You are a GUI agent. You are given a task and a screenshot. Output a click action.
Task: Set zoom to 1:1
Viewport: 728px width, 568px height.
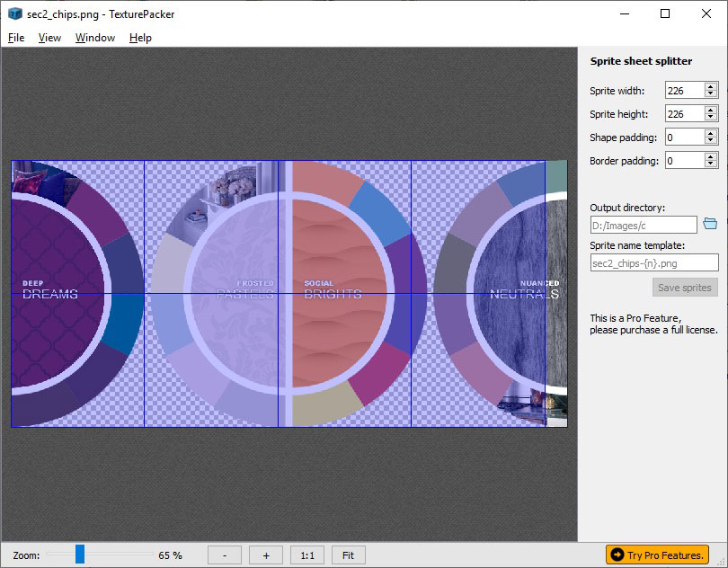point(306,555)
